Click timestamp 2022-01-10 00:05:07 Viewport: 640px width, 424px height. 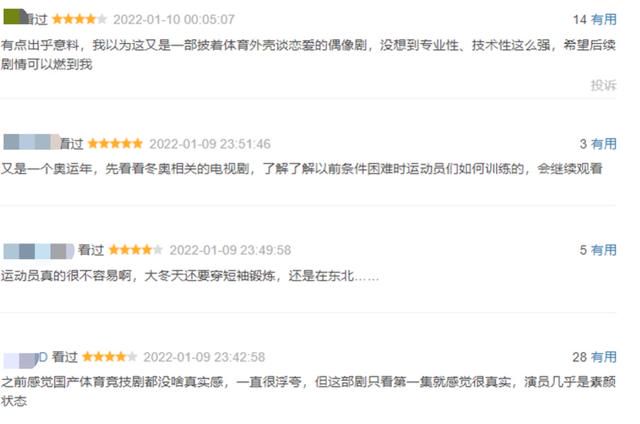(x=174, y=19)
